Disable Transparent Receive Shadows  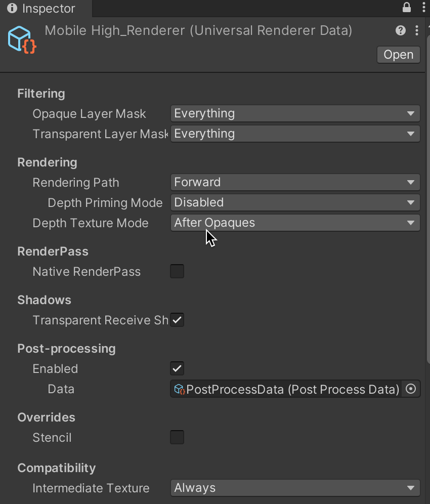pos(177,320)
